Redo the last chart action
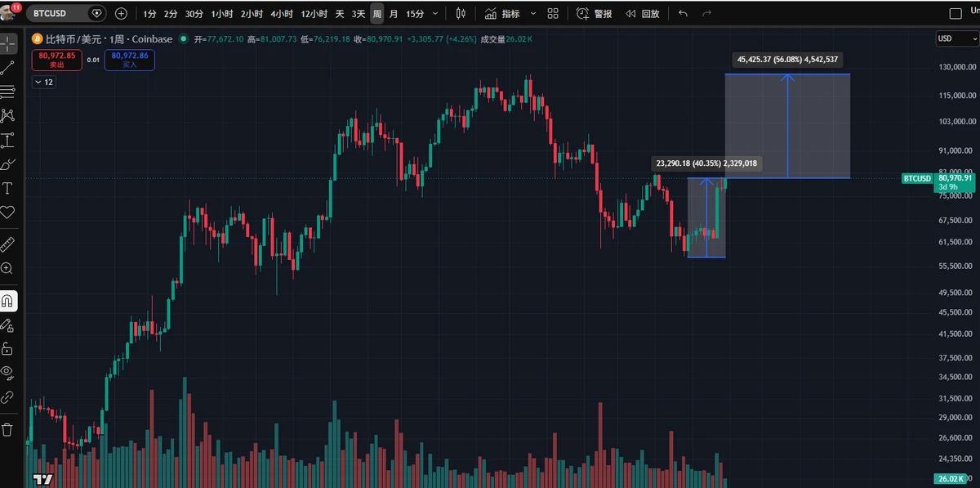This screenshot has width=980, height=488. [706, 14]
